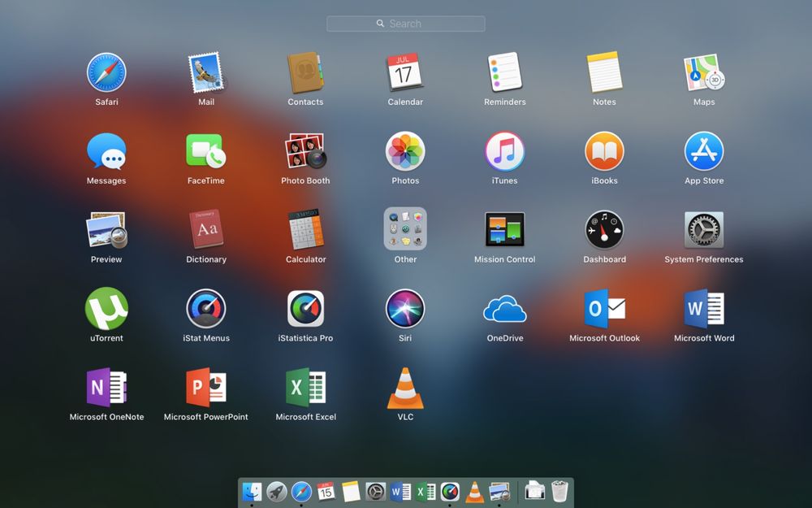This screenshot has width=812, height=508.
Task: Open the Notes app in Launchpad
Action: click(604, 72)
